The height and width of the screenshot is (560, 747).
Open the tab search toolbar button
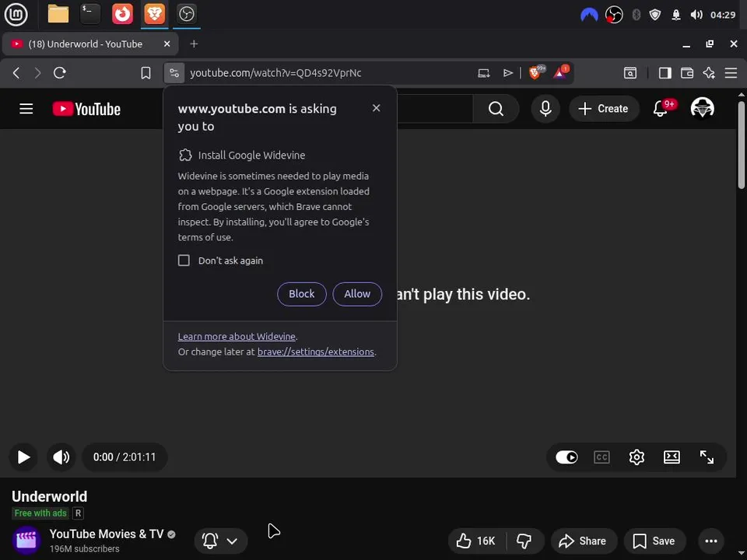(630, 73)
